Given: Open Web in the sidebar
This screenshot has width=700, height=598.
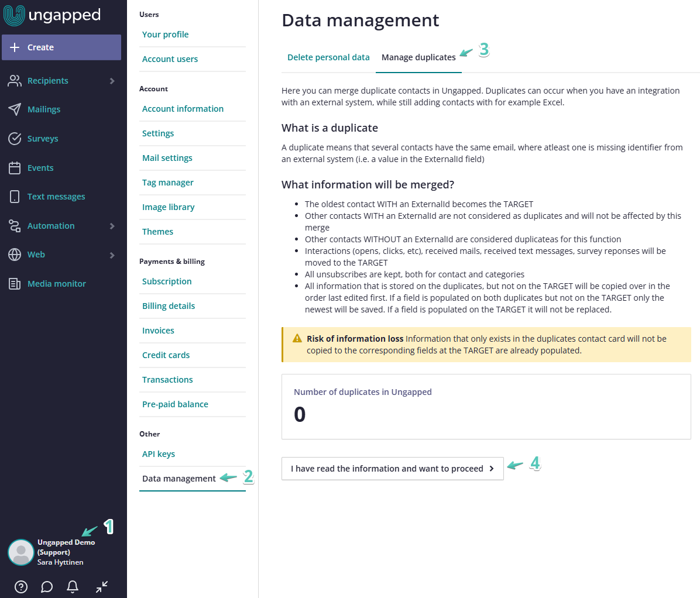Looking at the screenshot, I should (x=36, y=255).
